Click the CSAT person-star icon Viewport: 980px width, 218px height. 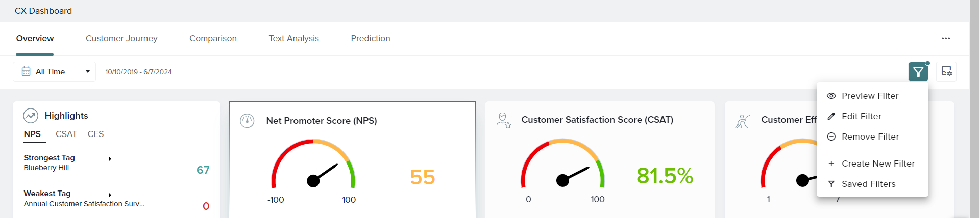point(503,120)
